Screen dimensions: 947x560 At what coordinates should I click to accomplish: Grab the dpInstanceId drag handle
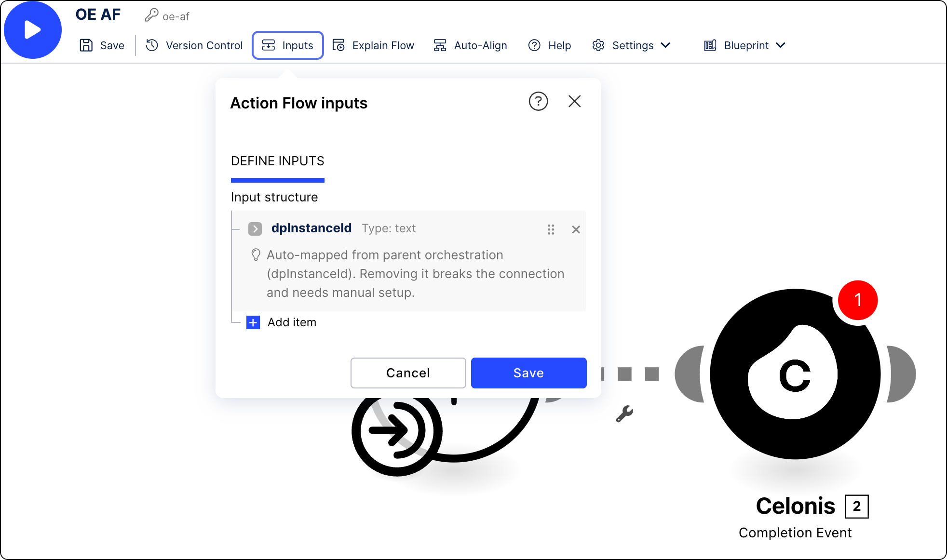pos(551,229)
